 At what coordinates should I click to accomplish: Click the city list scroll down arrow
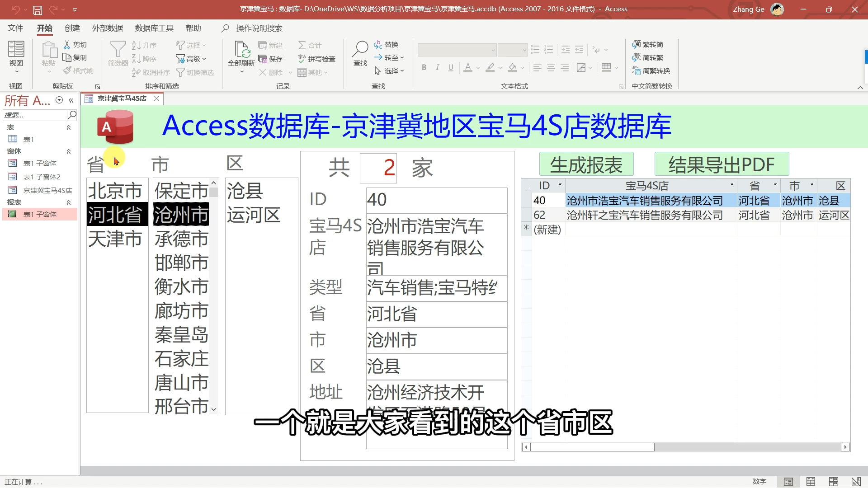pos(214,409)
